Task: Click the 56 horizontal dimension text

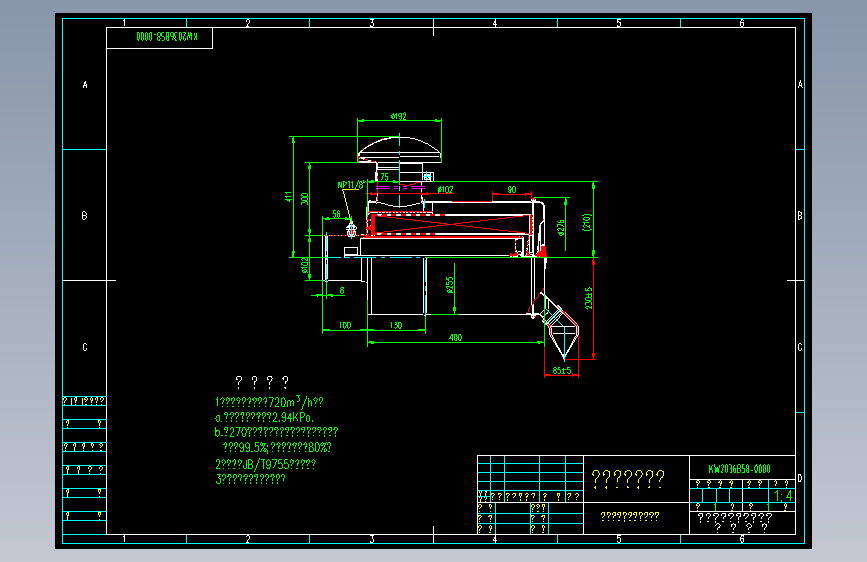Action: 336,214
